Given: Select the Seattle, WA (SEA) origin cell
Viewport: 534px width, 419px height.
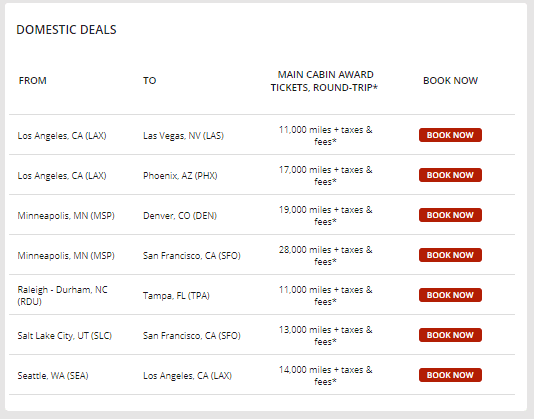Looking at the screenshot, I should tap(53, 375).
